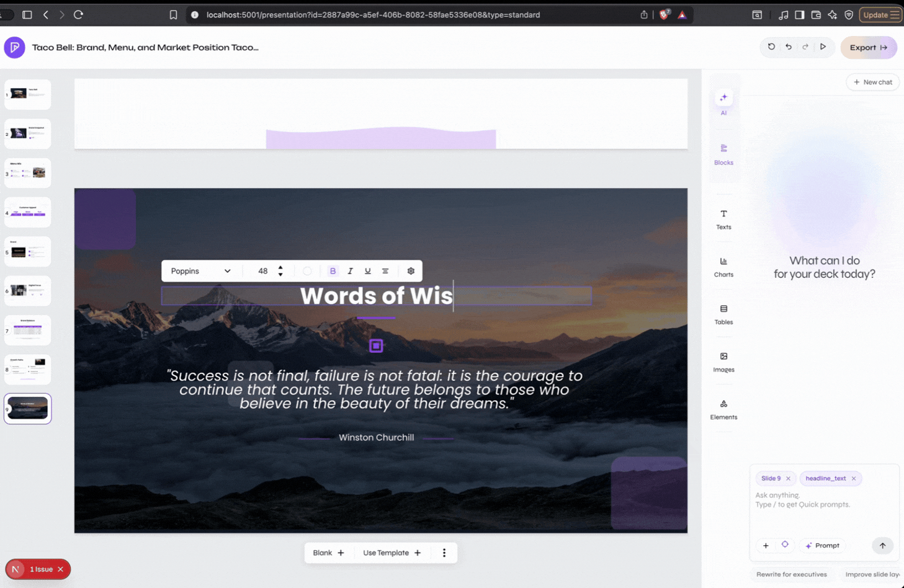Add slide via Use Template
Screen dimensions: 904x588
[x=392, y=553]
